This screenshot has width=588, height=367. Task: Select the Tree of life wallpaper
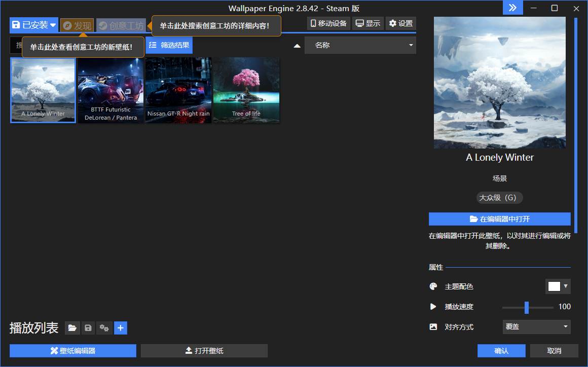pyautogui.click(x=246, y=90)
